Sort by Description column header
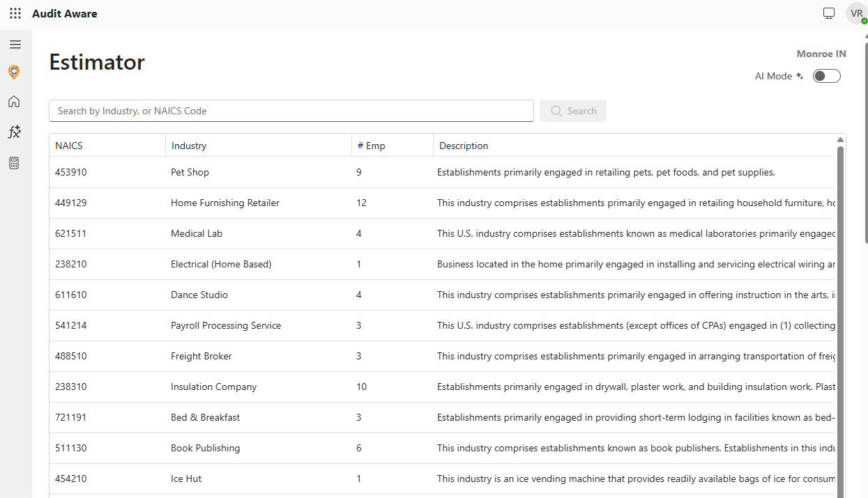The image size is (868, 498). coord(634,146)
